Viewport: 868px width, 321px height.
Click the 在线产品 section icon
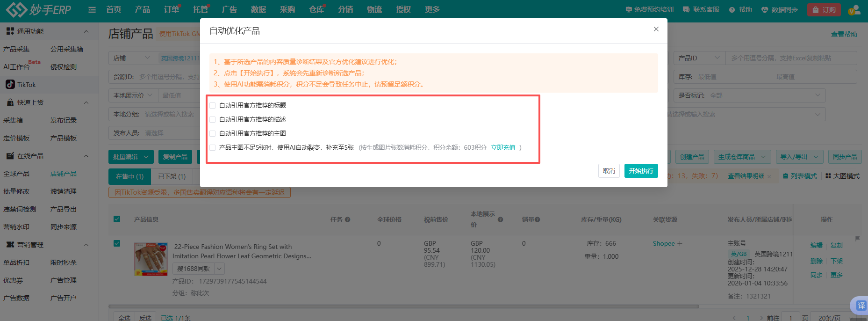[10, 155]
